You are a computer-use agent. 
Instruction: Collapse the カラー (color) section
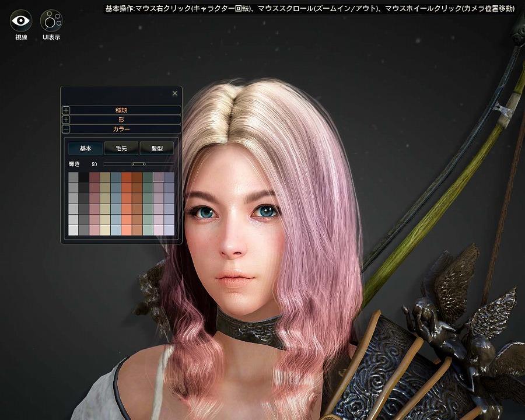pyautogui.click(x=65, y=129)
